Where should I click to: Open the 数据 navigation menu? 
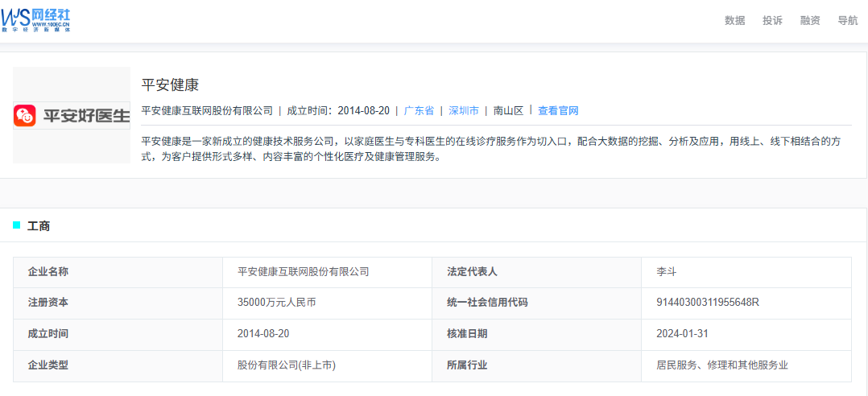coord(734,21)
